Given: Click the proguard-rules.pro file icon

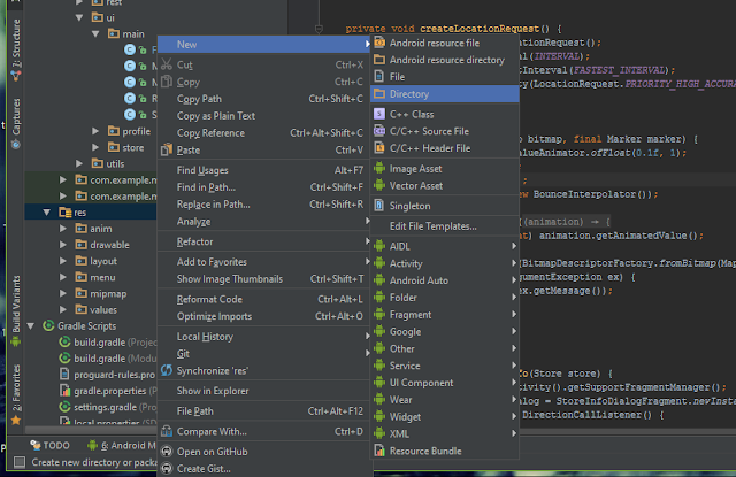Looking at the screenshot, I should (x=65, y=374).
